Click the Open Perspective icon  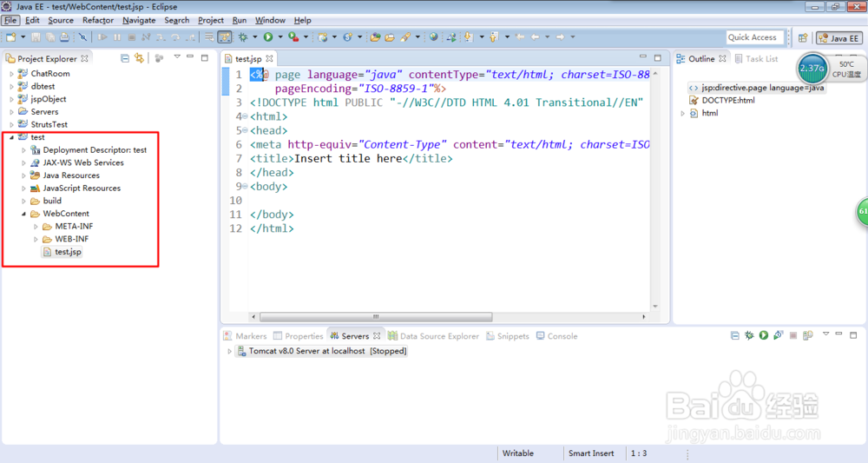(803, 37)
